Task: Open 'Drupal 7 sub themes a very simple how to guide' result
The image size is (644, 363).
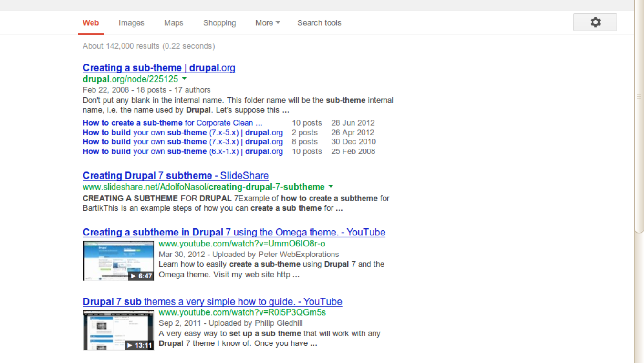Action: 212,302
